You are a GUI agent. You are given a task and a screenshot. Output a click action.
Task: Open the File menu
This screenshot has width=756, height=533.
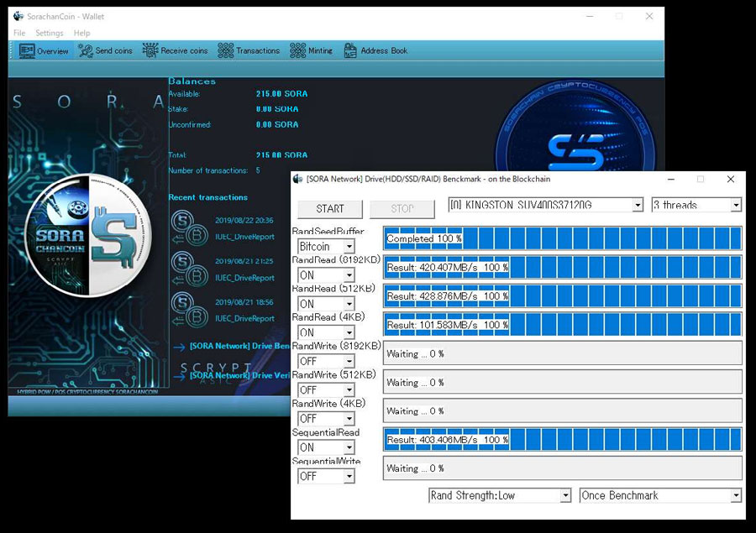click(x=19, y=33)
